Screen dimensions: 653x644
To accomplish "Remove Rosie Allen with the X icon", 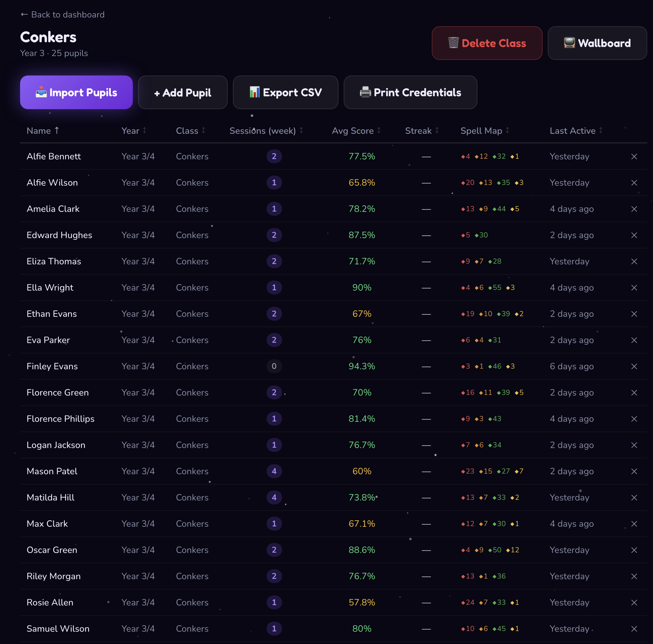I will pyautogui.click(x=634, y=603).
